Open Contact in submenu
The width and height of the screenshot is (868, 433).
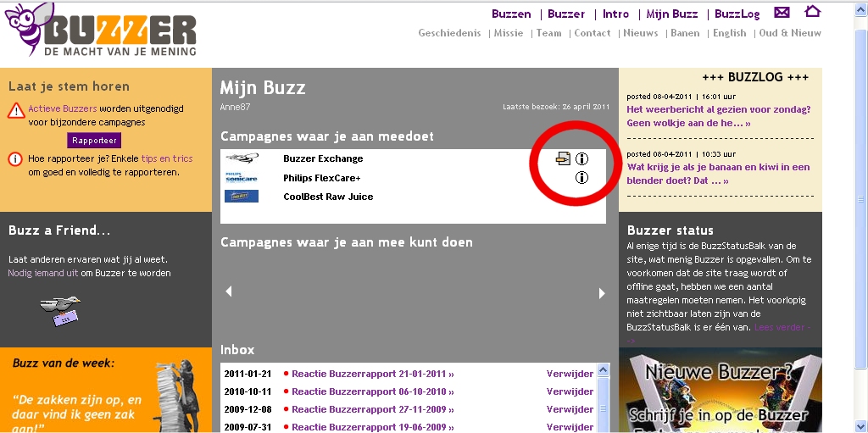(x=593, y=33)
